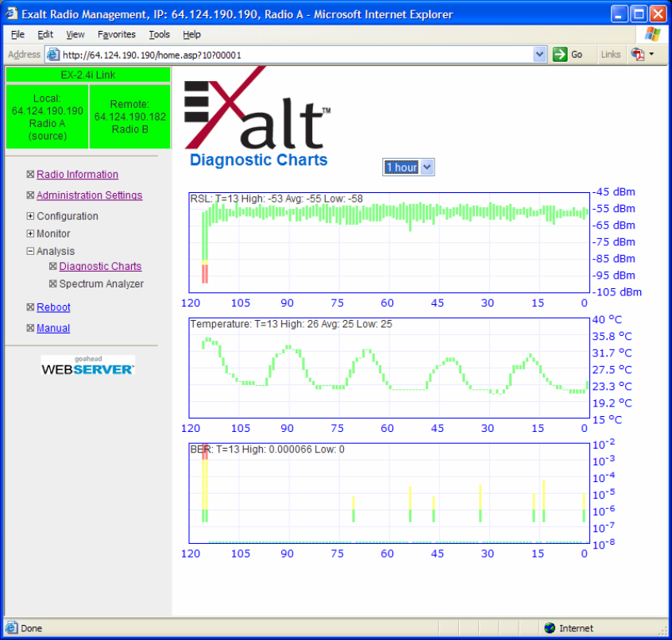Open the Favorites menu

click(117, 34)
